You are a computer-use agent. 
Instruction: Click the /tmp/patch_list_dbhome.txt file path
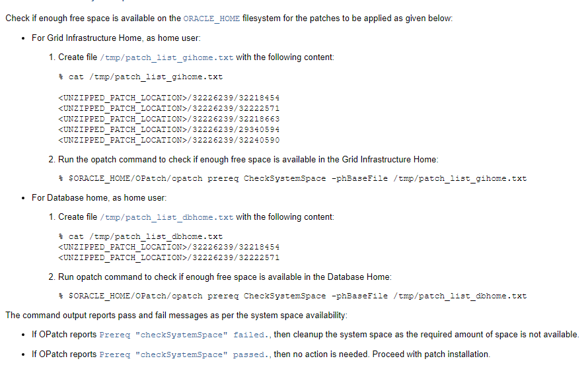click(166, 217)
